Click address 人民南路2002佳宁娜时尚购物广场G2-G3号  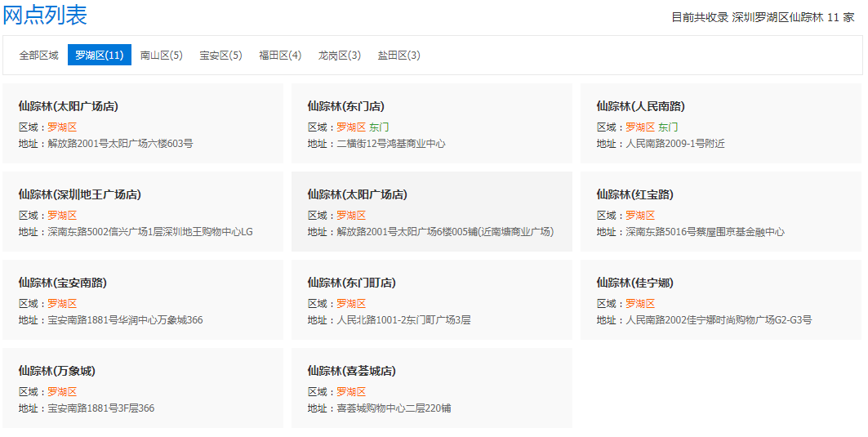click(x=719, y=319)
